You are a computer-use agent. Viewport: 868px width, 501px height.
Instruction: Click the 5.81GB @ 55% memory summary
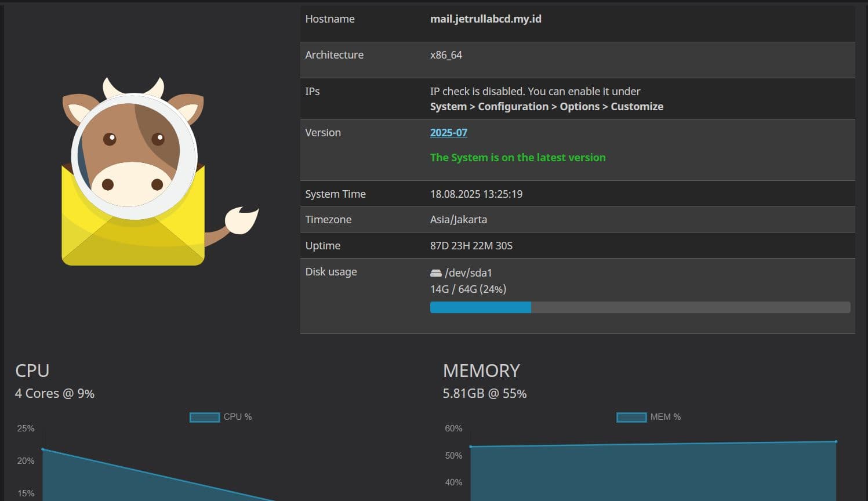pos(484,393)
